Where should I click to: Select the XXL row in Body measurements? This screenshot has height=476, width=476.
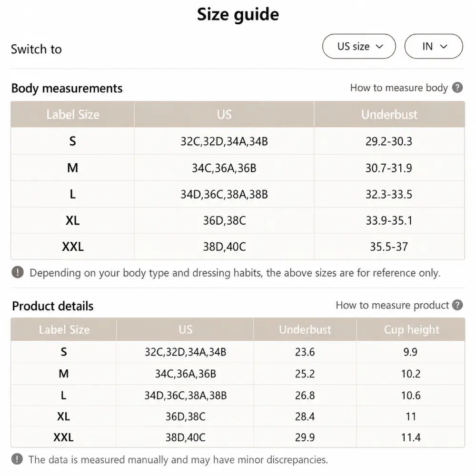238,247
